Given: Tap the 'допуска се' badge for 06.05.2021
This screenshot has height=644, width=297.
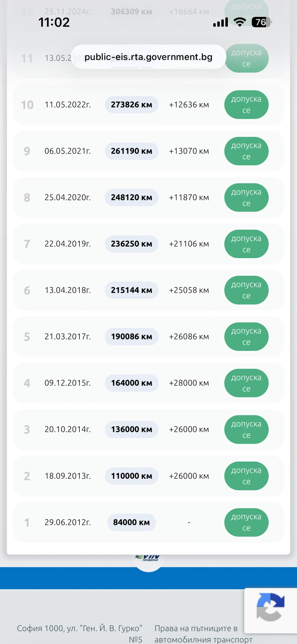Looking at the screenshot, I should [x=246, y=151].
